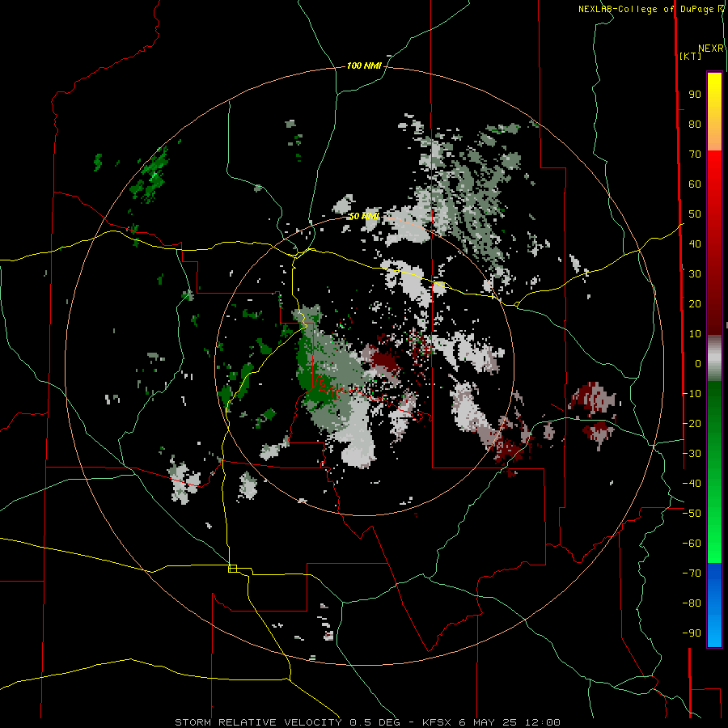Click the positive 20 tick label on scale

[x=695, y=303]
